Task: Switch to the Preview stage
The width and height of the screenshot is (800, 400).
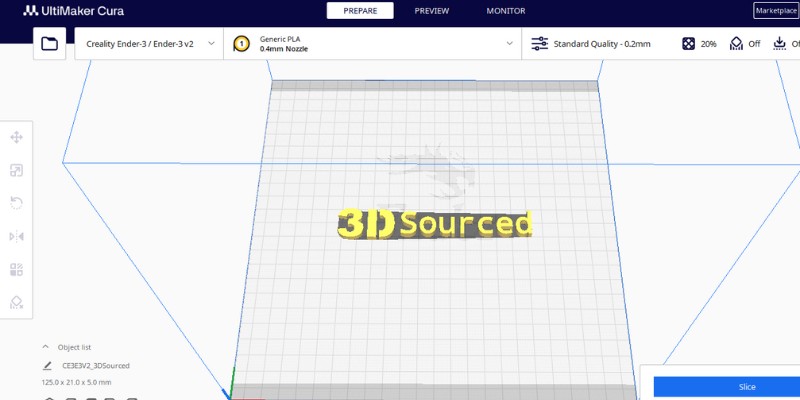Action: [431, 11]
